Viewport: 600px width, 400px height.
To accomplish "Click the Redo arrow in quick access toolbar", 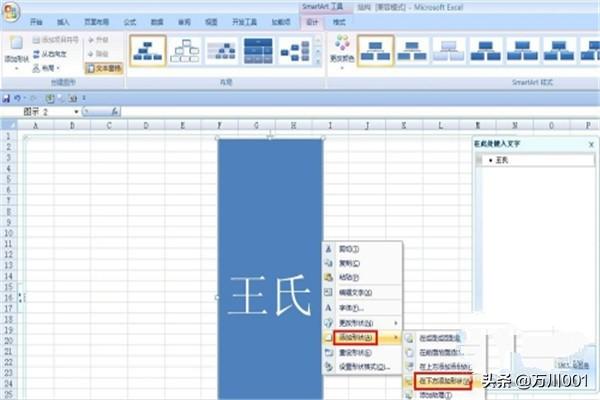I will click(x=34, y=98).
